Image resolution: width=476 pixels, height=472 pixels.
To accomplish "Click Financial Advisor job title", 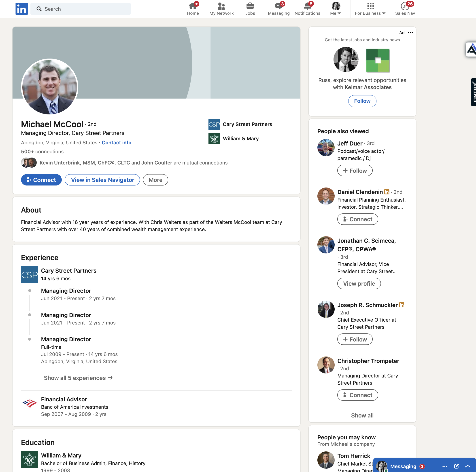I will [x=64, y=399].
